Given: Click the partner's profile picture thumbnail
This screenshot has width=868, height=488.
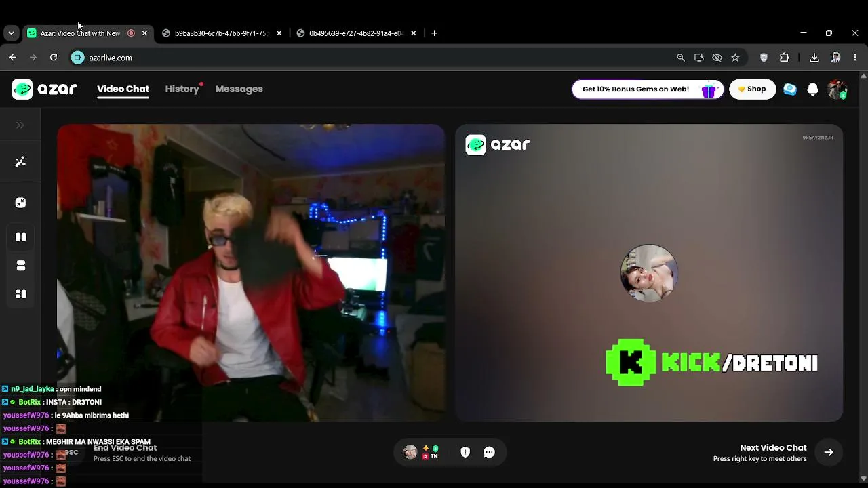Looking at the screenshot, I should click(649, 272).
